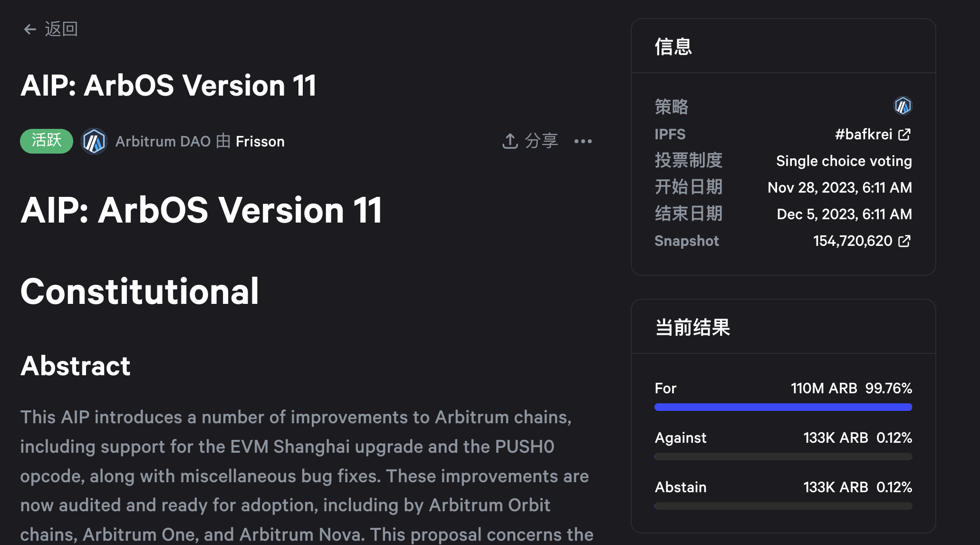This screenshot has height=545, width=980.
Task: Click the 信息 information panel header
Action: 673,47
